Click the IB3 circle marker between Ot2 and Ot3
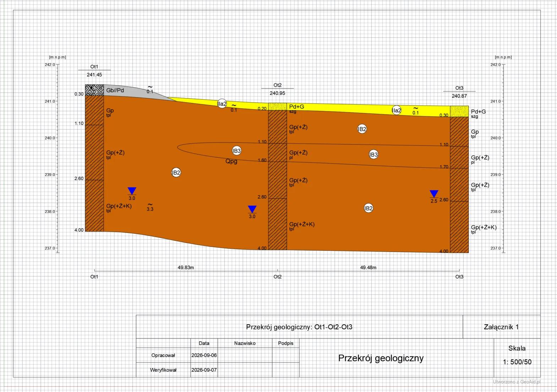 click(373, 154)
